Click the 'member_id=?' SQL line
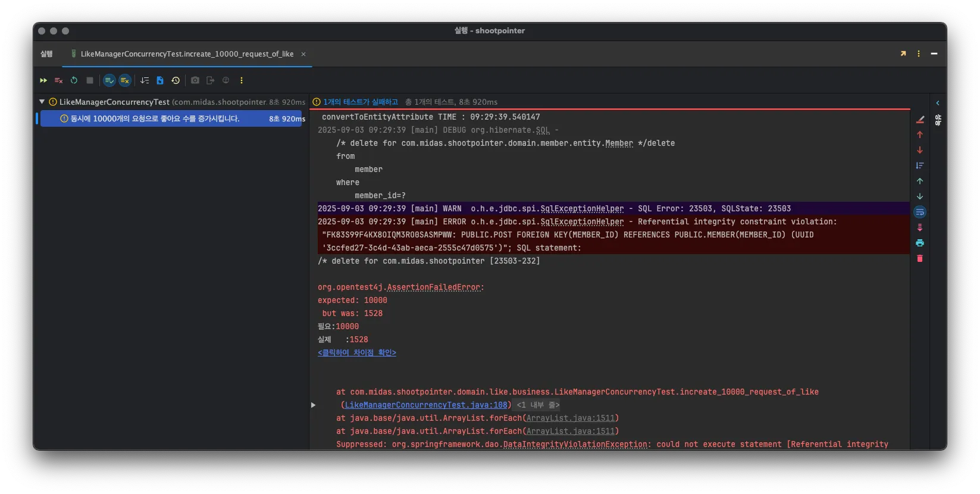This screenshot has height=494, width=980. [x=380, y=195]
